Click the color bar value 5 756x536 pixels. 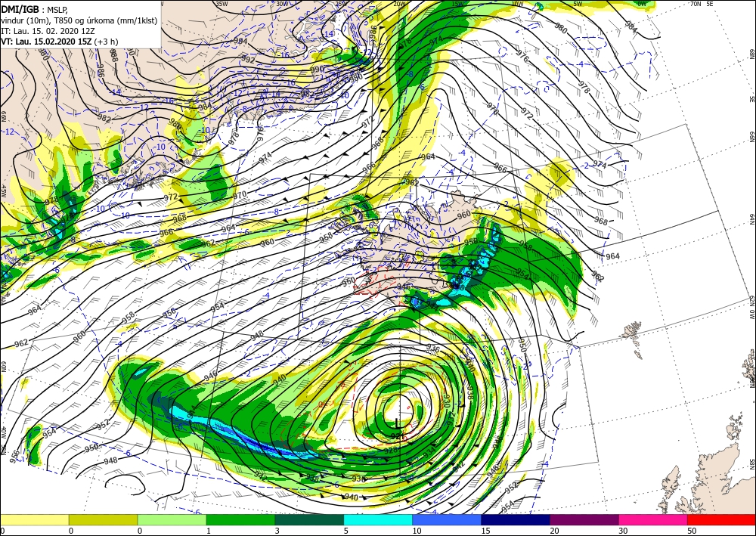click(x=346, y=531)
